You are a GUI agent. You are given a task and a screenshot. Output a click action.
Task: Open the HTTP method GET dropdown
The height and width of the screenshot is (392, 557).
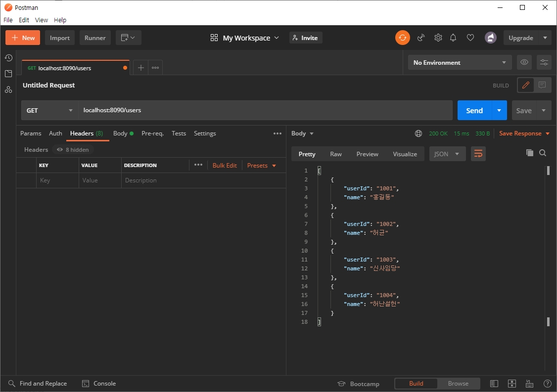(50, 110)
